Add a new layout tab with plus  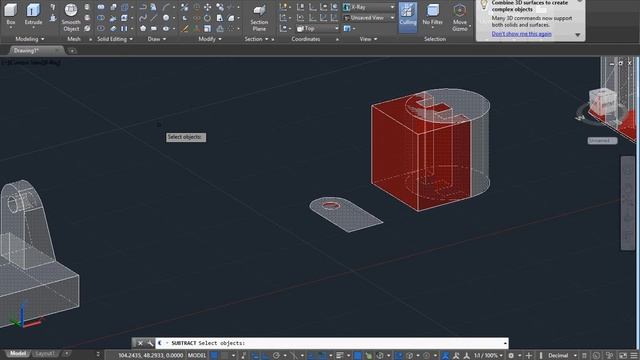pos(66,353)
